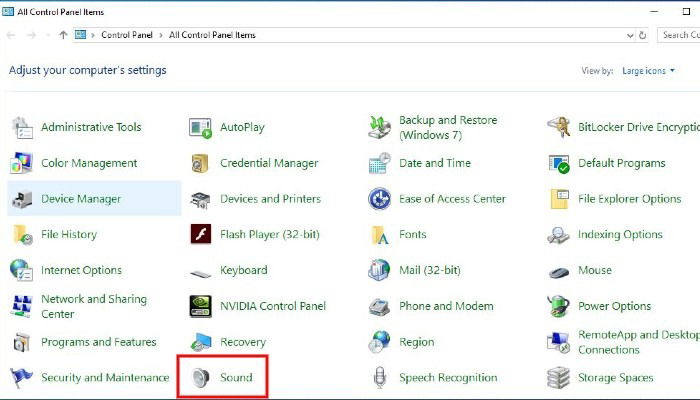Open the Network and Sharing Center icon

[x=21, y=306]
